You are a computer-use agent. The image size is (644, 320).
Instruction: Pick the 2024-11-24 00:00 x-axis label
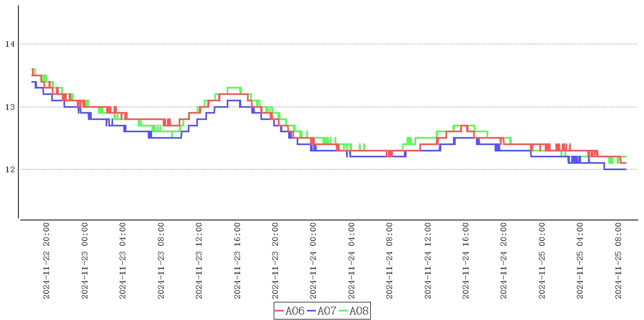coord(314,261)
